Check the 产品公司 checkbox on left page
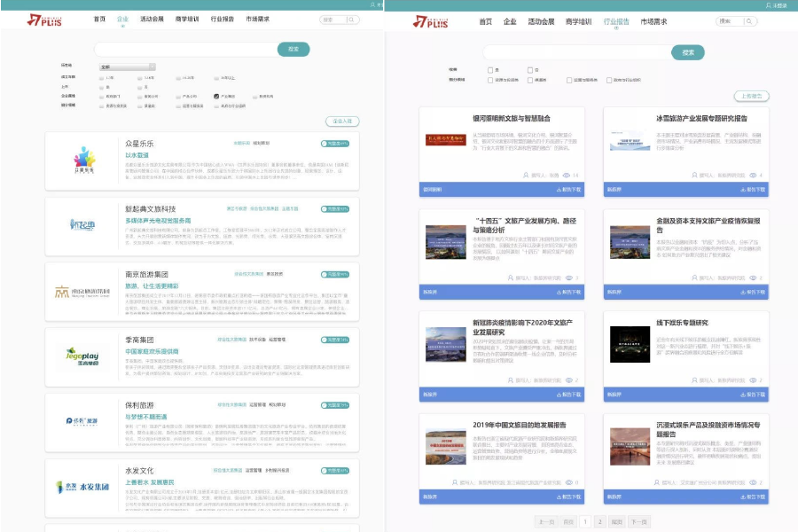This screenshot has height=532, width=798. (x=178, y=97)
